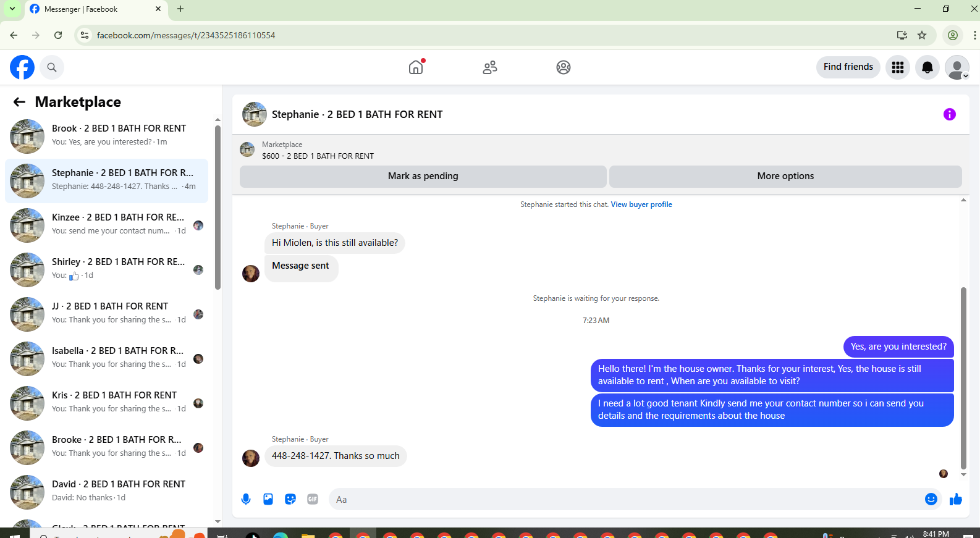Choose a sticker icon

pos(290,499)
